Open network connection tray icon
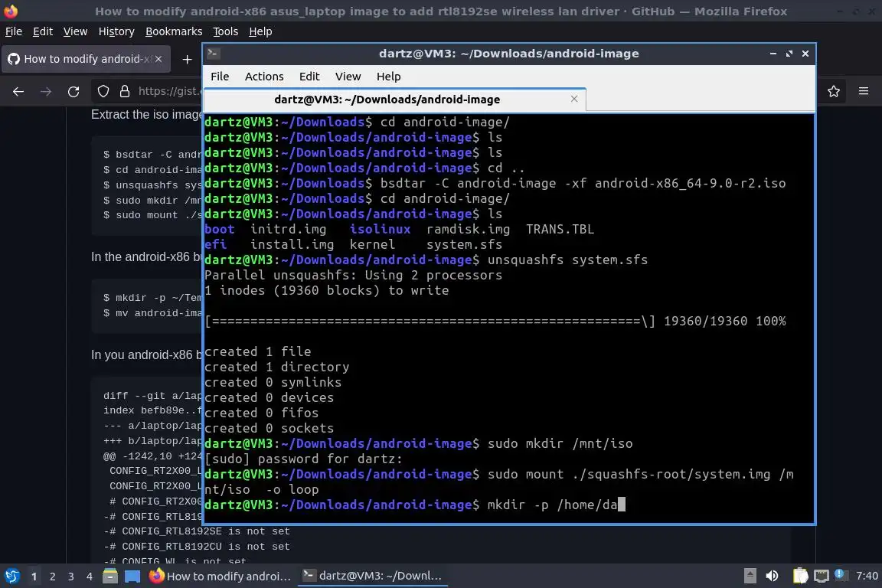Viewport: 882px width, 588px height. coord(822,576)
